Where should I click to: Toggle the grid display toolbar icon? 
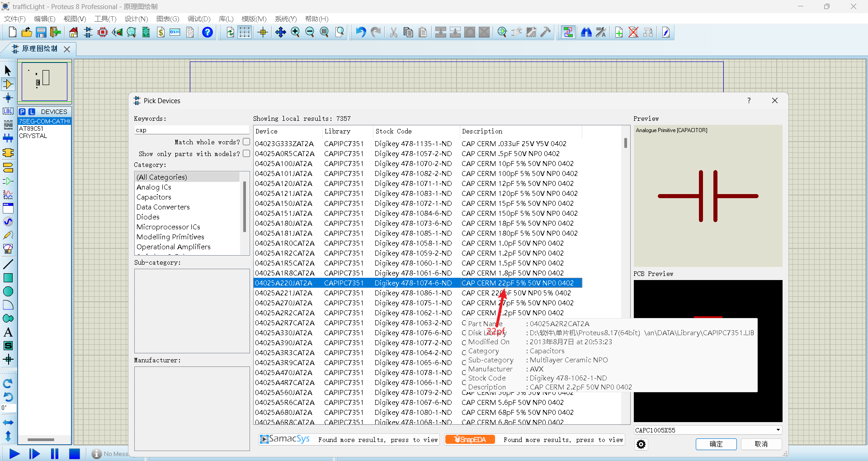click(x=245, y=32)
